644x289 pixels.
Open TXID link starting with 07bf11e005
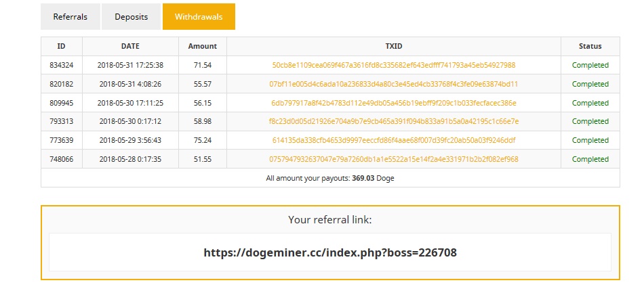[x=393, y=84]
